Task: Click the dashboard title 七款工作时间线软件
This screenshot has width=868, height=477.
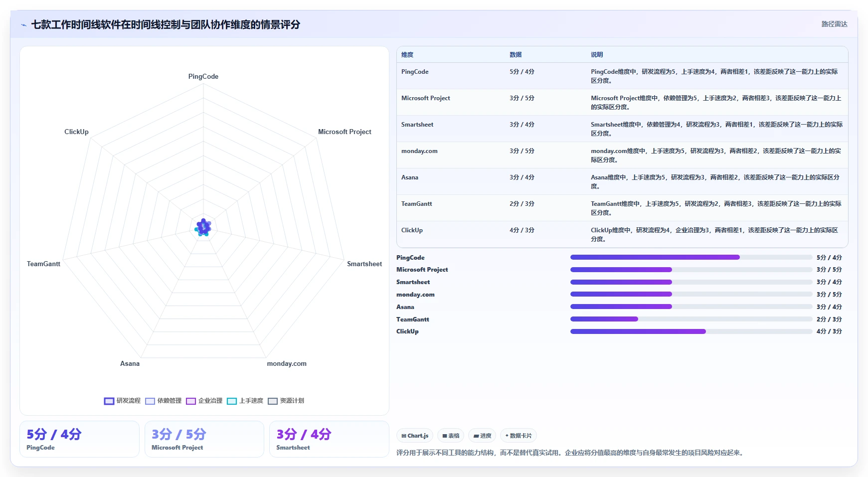Action: (x=166, y=24)
